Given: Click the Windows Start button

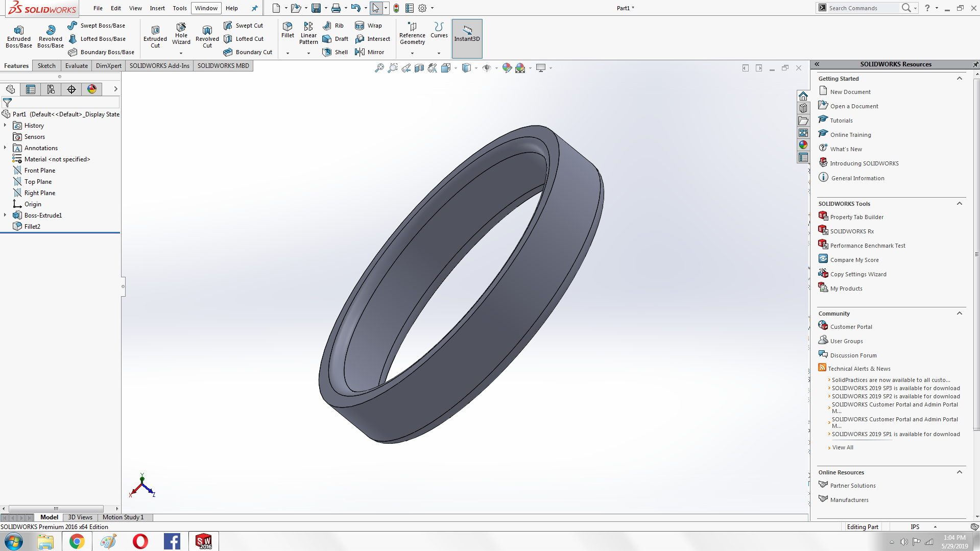Looking at the screenshot, I should click(x=14, y=541).
